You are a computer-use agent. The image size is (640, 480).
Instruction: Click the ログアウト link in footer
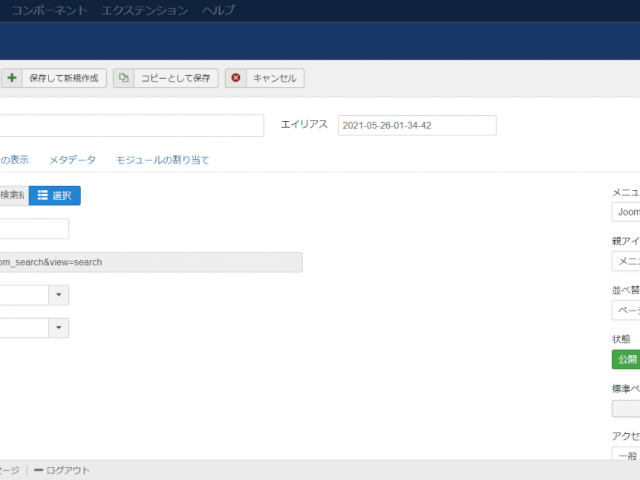point(68,470)
